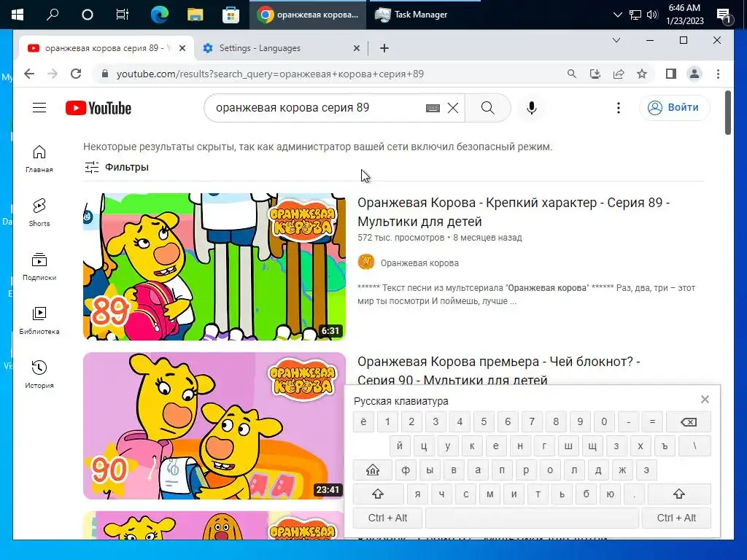Click the YouTube logo
The image size is (747, 560).
click(x=98, y=108)
